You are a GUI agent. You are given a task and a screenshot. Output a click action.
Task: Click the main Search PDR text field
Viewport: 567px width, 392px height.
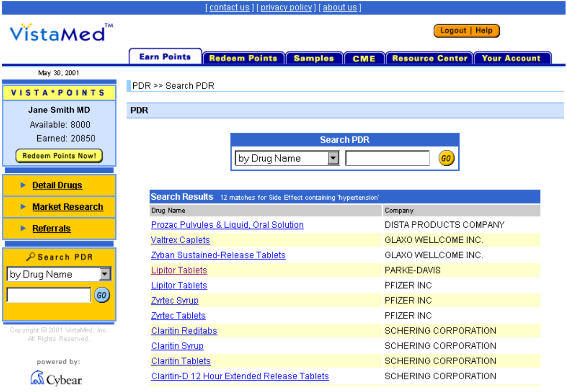387,158
